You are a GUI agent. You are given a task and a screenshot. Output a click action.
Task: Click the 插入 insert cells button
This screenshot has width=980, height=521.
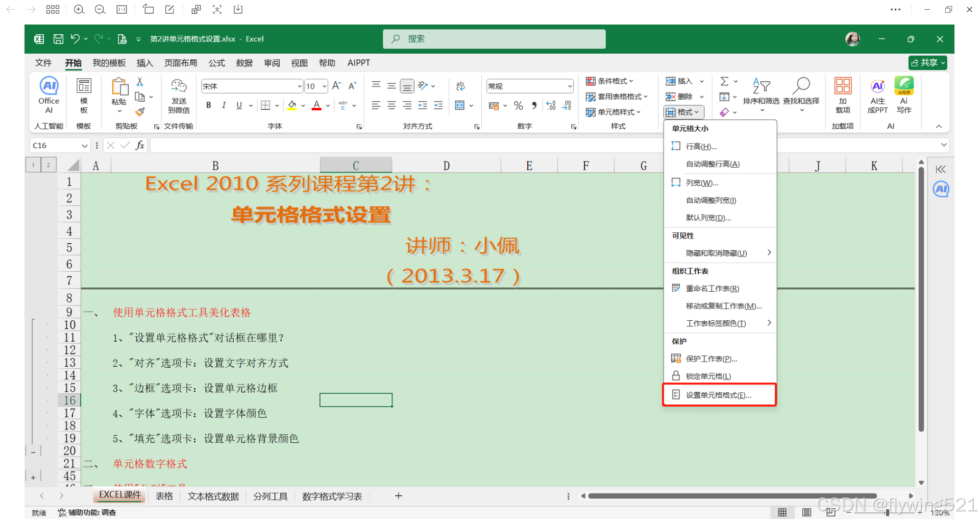point(679,81)
